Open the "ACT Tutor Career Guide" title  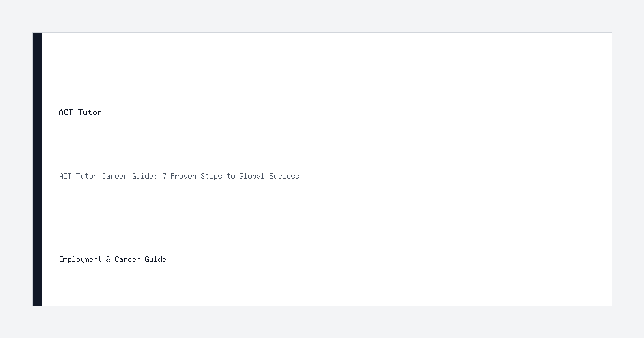pos(179,176)
